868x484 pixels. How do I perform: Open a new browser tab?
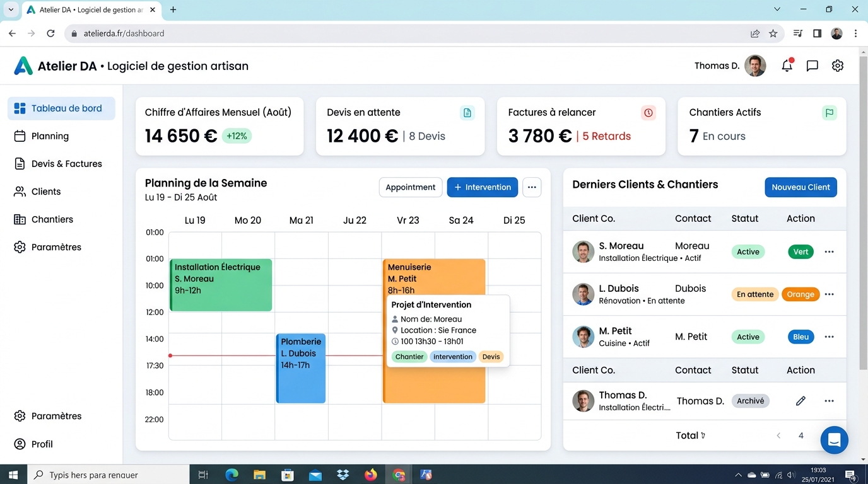[x=173, y=9]
